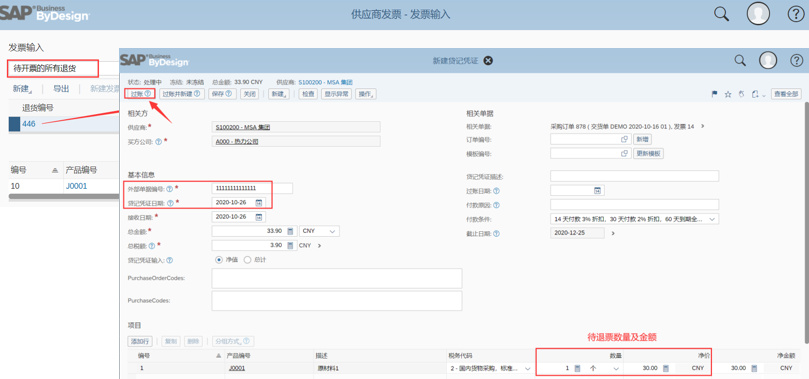Open calendar picker for 过账日期

pos(598,191)
